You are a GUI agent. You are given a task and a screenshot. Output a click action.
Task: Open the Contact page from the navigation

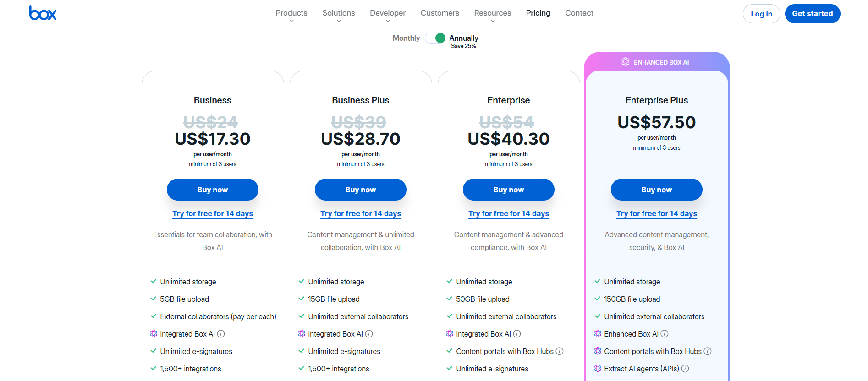pyautogui.click(x=579, y=13)
